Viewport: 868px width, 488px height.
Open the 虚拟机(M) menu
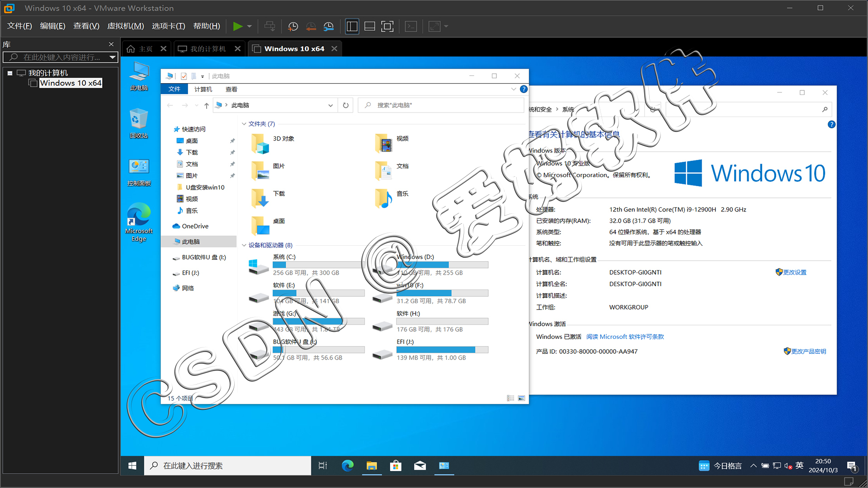126,26
